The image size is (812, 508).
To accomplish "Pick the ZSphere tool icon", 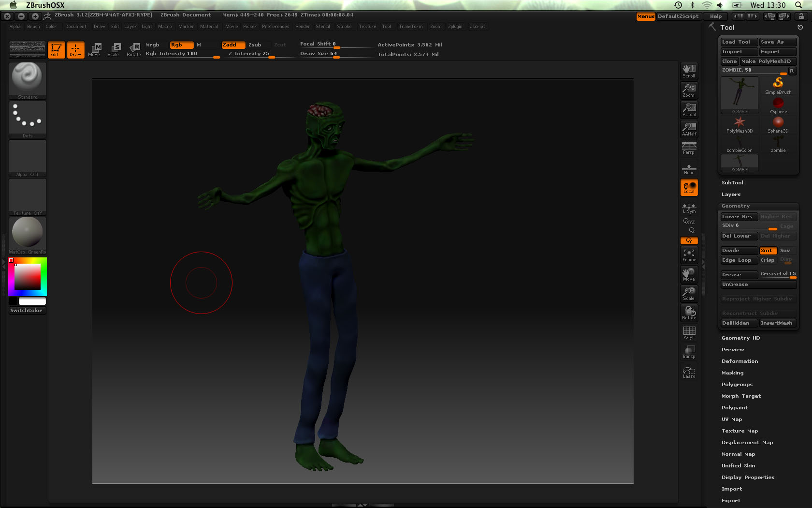I will pos(778,105).
